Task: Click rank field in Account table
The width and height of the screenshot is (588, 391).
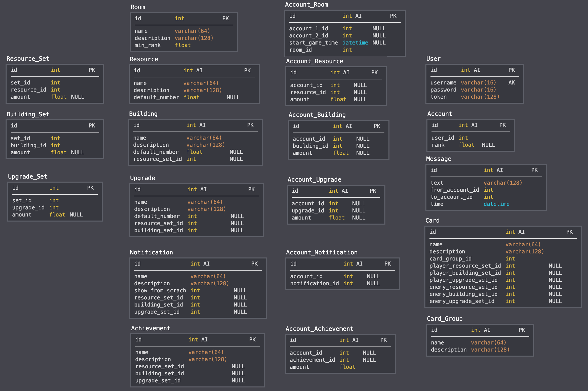Action: coord(438,145)
